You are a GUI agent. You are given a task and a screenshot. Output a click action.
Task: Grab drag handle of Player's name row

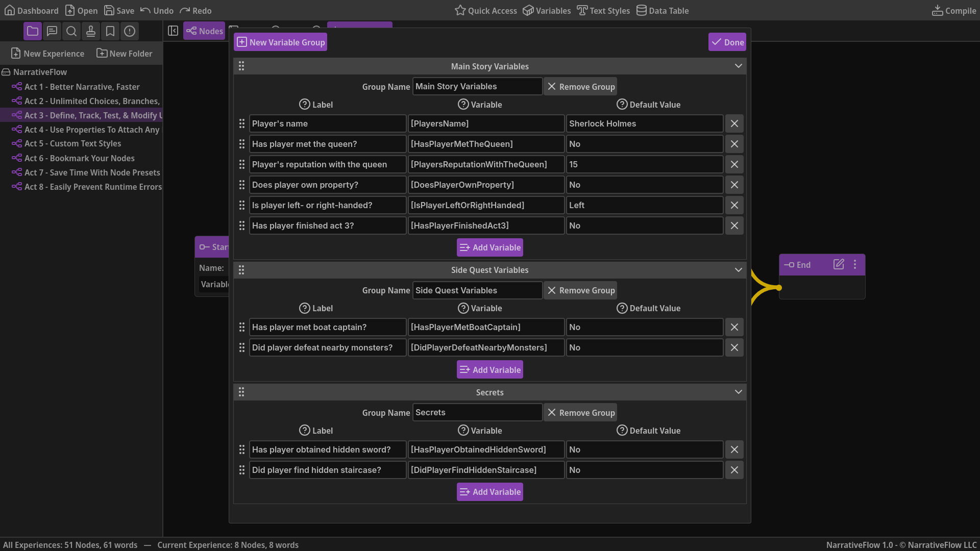pos(242,123)
